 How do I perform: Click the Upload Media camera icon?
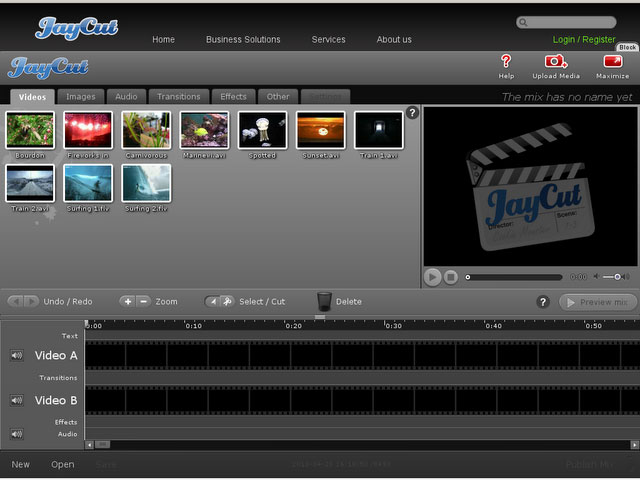pyautogui.click(x=555, y=62)
